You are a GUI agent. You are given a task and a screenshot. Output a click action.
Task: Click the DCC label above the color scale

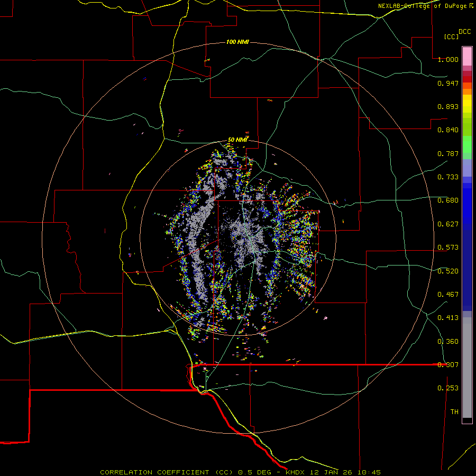[x=464, y=32]
